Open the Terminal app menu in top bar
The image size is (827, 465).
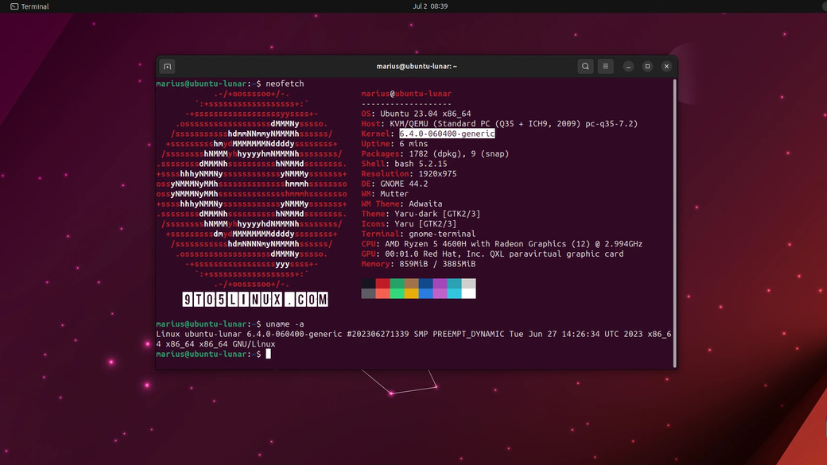34,6
